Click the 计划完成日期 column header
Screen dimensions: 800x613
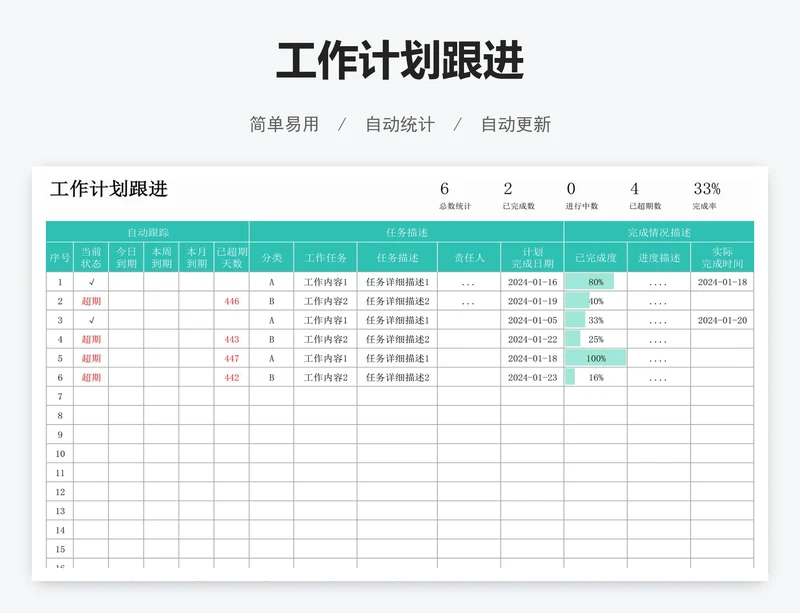[532, 257]
